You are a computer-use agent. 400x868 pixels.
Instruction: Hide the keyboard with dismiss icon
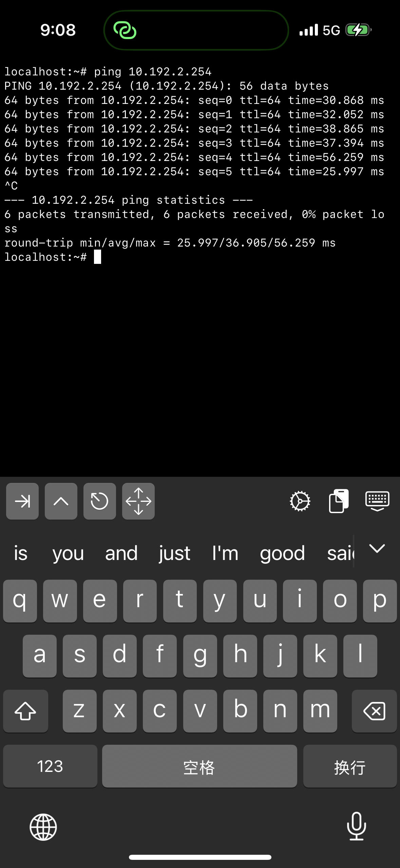[x=377, y=501]
